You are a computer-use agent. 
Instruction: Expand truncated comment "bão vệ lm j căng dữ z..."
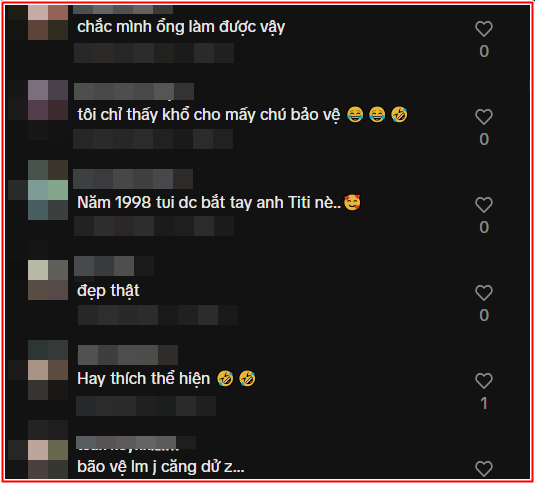click(161, 467)
